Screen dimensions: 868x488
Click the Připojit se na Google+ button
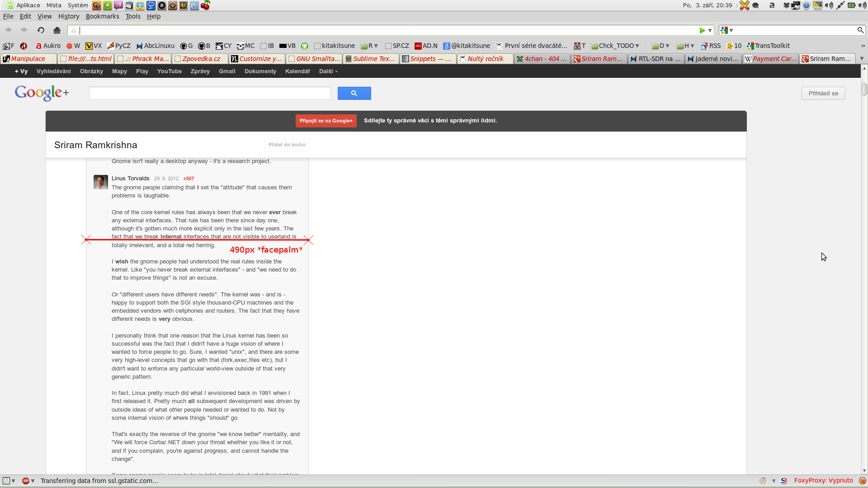pos(326,121)
